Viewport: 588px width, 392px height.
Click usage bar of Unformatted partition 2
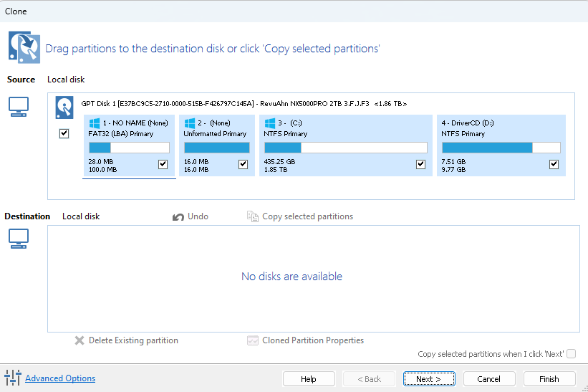pos(217,148)
